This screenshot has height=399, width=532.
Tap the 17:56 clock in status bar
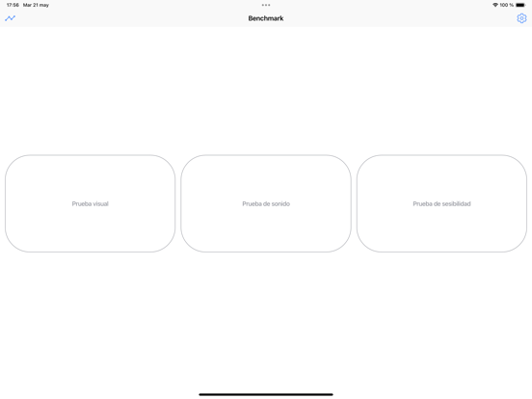click(13, 5)
